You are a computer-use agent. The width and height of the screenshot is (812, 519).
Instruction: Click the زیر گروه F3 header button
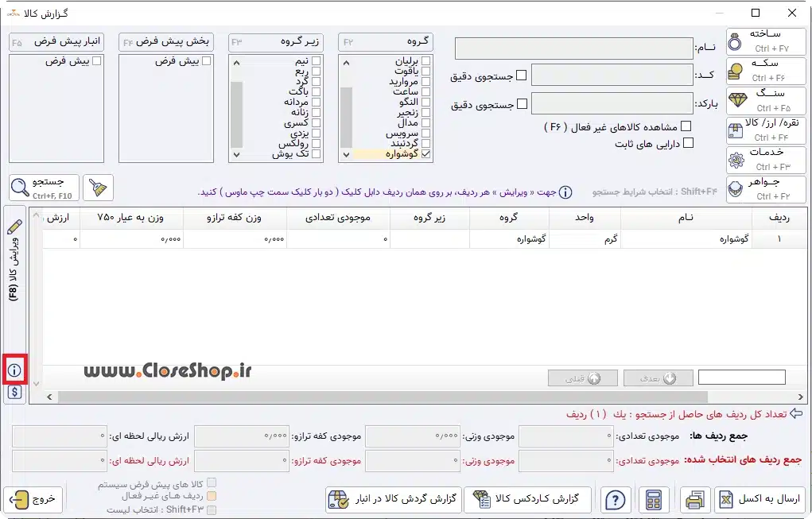pyautogui.click(x=276, y=42)
